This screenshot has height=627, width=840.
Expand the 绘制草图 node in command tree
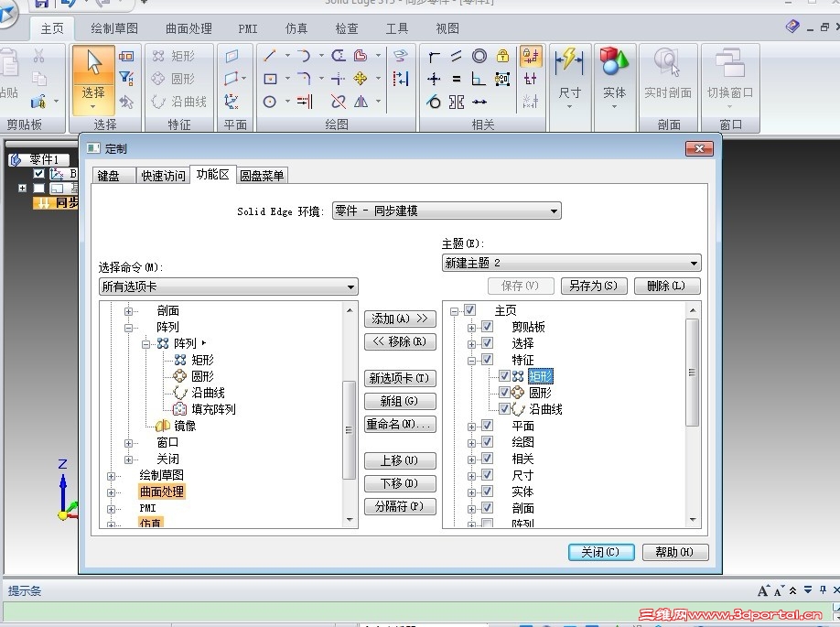(x=112, y=476)
